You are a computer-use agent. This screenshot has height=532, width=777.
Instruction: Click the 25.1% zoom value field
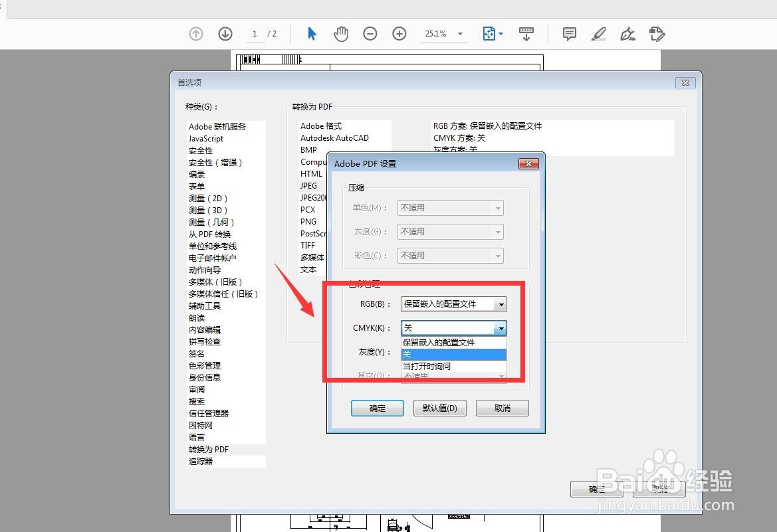point(437,34)
